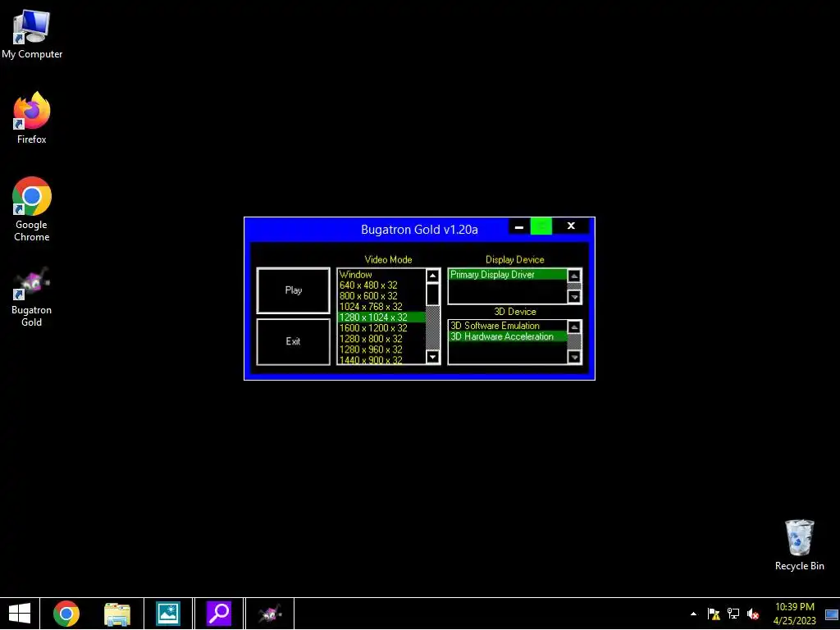Open the Windows Start menu
This screenshot has height=630, width=840.
tap(20, 614)
